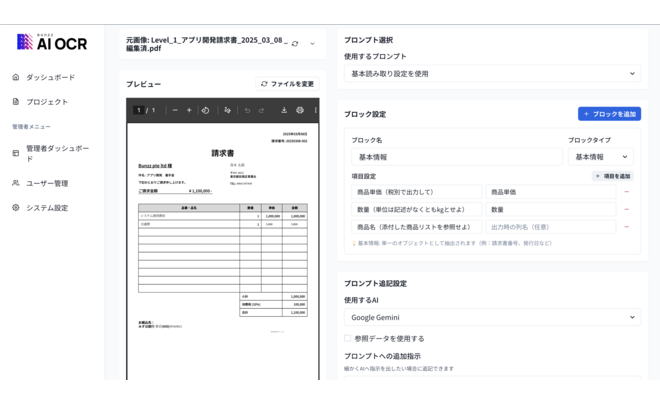The height and width of the screenshot is (405, 660).
Task: Remove the 商品単価 item row
Action: pyautogui.click(x=626, y=192)
